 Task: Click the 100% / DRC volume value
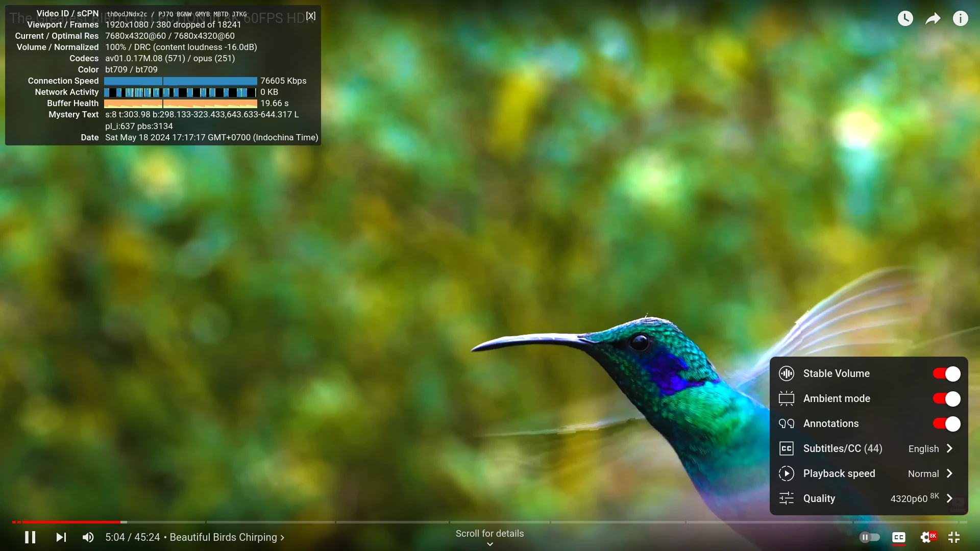[x=181, y=47]
